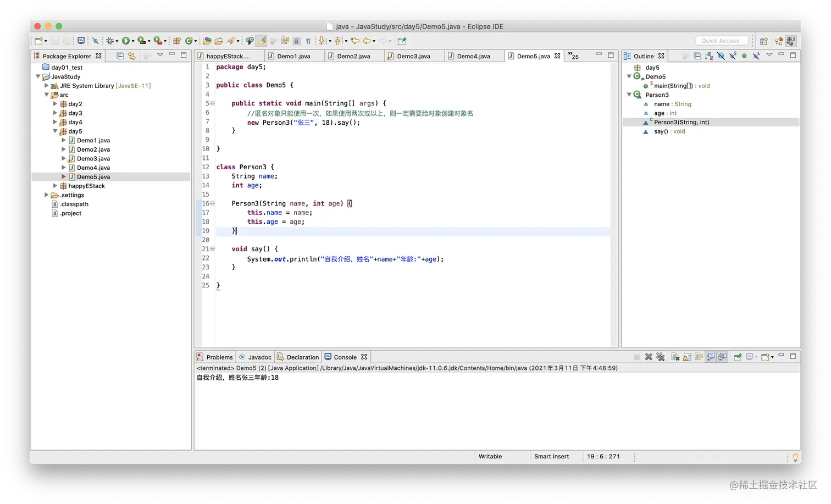Expand the JRE System Library node
Screen dimensions: 831x504
pos(46,86)
